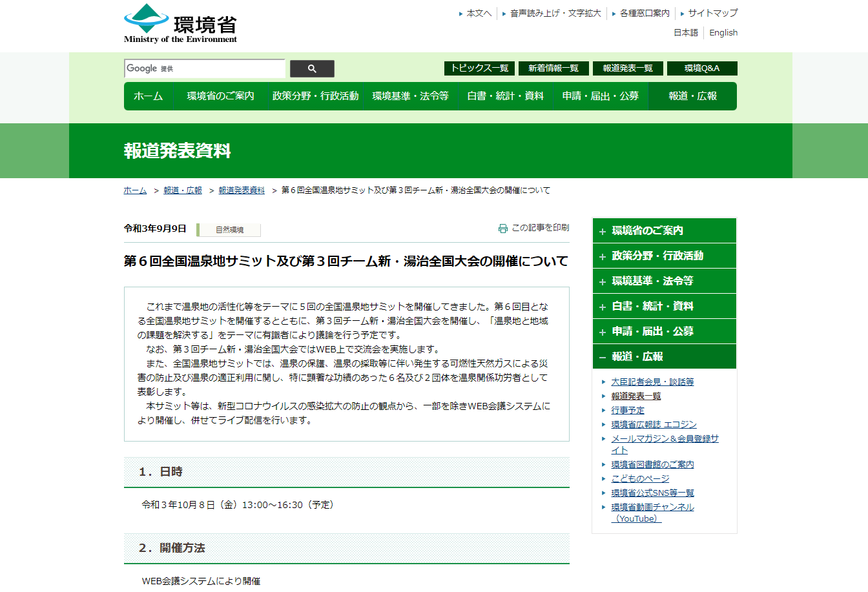
Task: Open 申請・届出・公募 in the navigation bar
Action: click(x=600, y=96)
